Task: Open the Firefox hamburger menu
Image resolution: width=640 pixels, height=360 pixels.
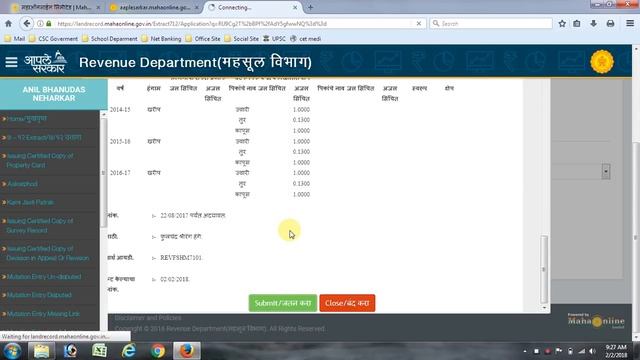Action: pos(630,24)
